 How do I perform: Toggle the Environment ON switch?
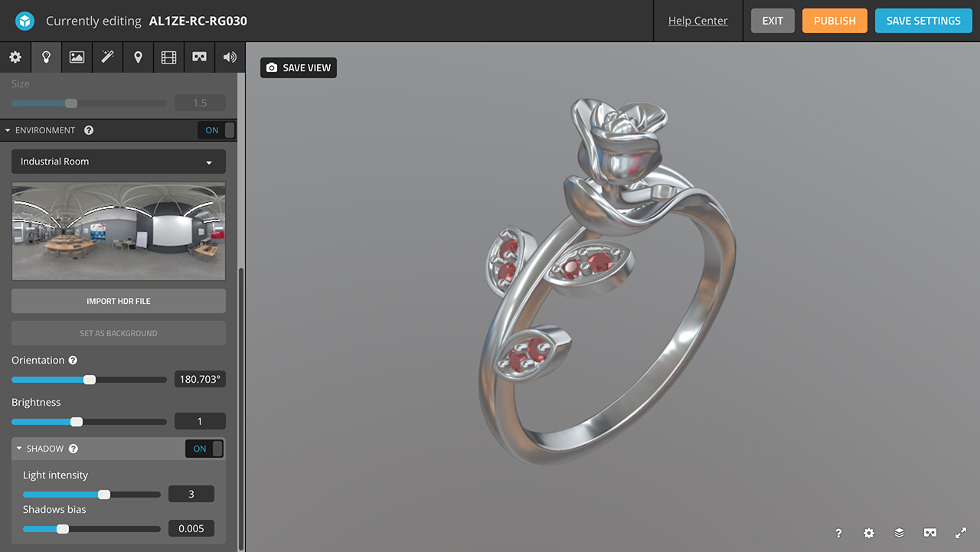217,130
